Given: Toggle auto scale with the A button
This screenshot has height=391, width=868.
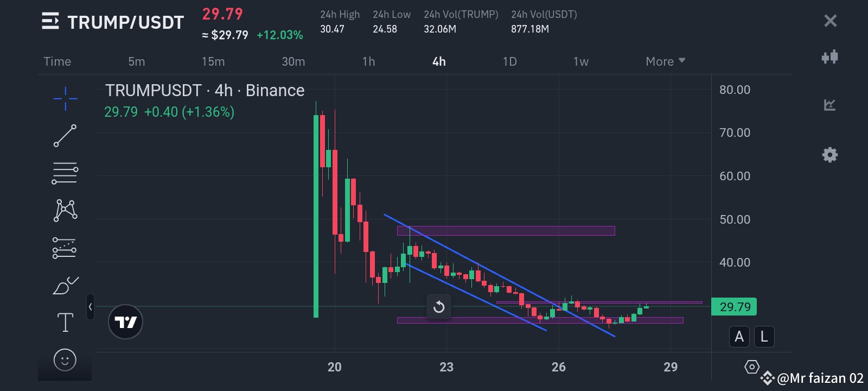Looking at the screenshot, I should [x=739, y=337].
